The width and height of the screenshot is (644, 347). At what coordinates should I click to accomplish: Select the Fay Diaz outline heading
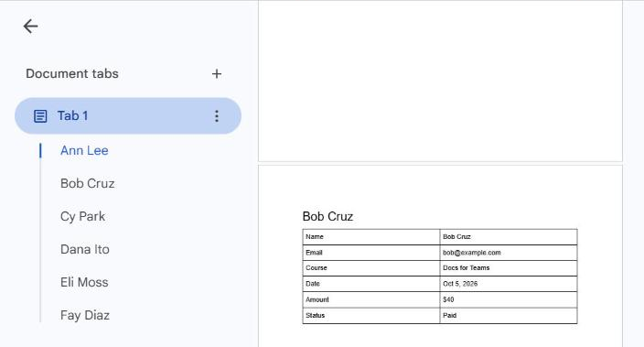(84, 315)
